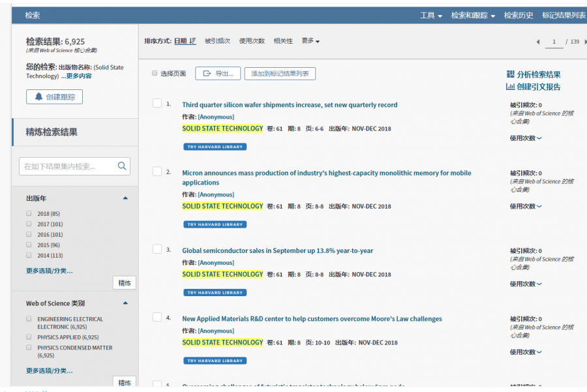Sort results by 被引频次

tap(217, 41)
